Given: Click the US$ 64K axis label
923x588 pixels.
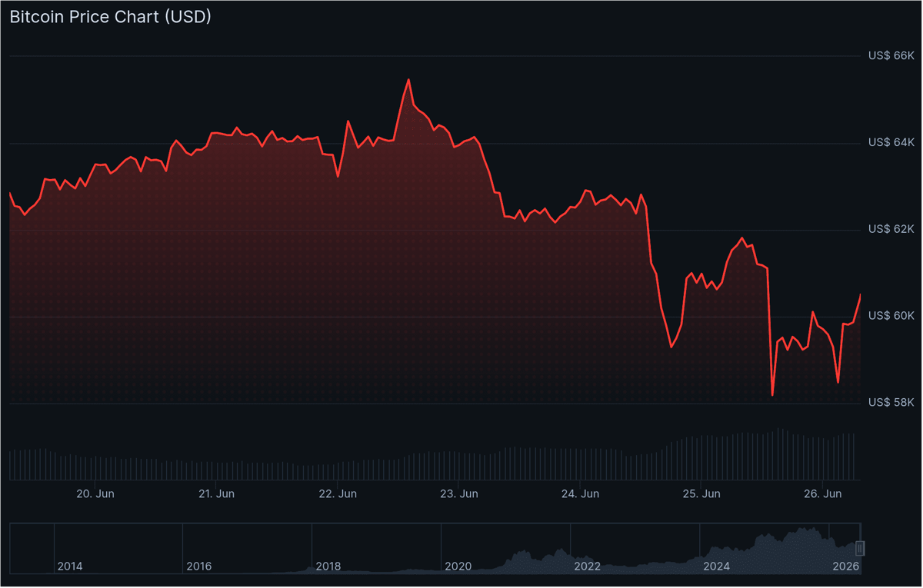Looking at the screenshot, I should click(891, 143).
